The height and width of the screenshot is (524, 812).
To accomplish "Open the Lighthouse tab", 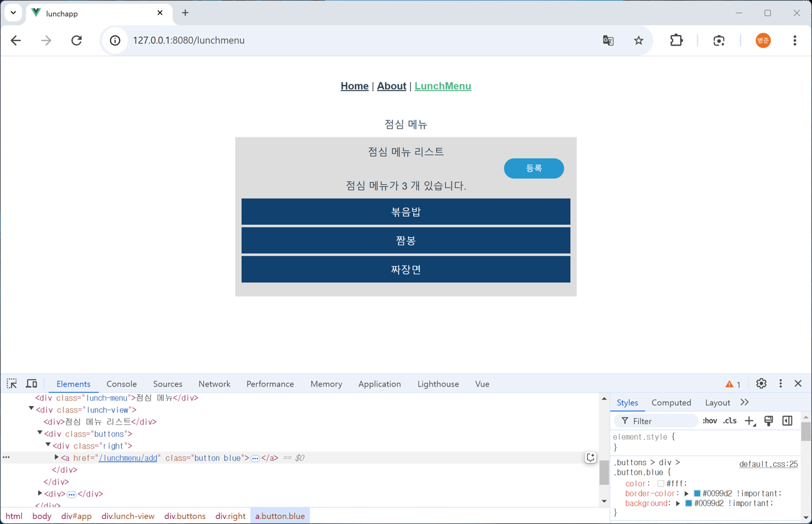I will point(438,384).
